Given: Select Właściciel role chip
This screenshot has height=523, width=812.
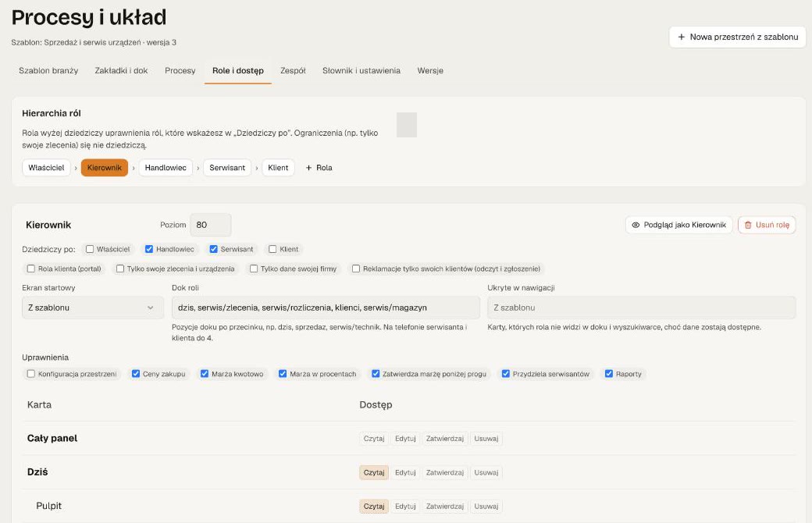Looking at the screenshot, I should coord(46,168).
